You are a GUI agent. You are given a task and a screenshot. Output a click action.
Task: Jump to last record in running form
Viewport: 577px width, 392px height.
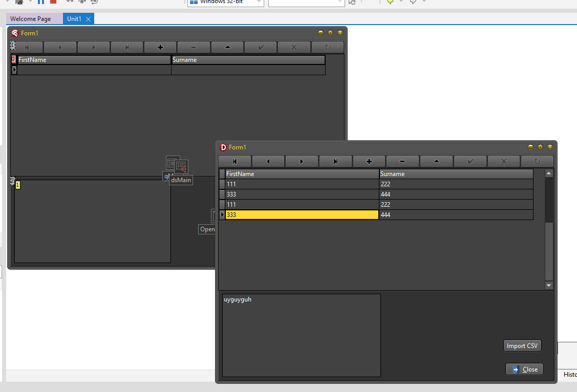pyautogui.click(x=335, y=162)
